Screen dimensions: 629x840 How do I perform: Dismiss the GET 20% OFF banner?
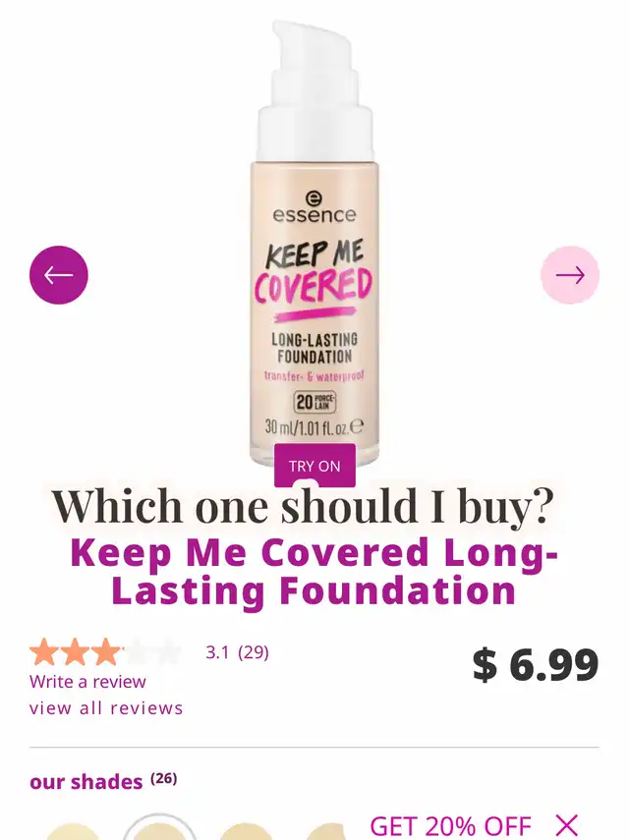coord(566,825)
